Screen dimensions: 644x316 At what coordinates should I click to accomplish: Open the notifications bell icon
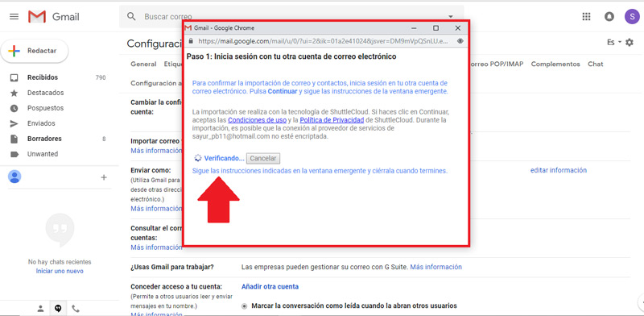pyautogui.click(x=609, y=16)
